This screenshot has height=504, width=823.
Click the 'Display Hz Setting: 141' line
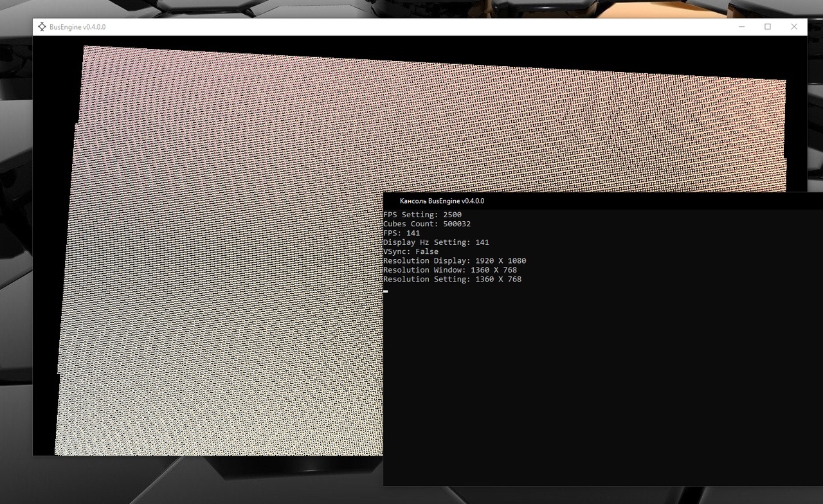tap(436, 242)
